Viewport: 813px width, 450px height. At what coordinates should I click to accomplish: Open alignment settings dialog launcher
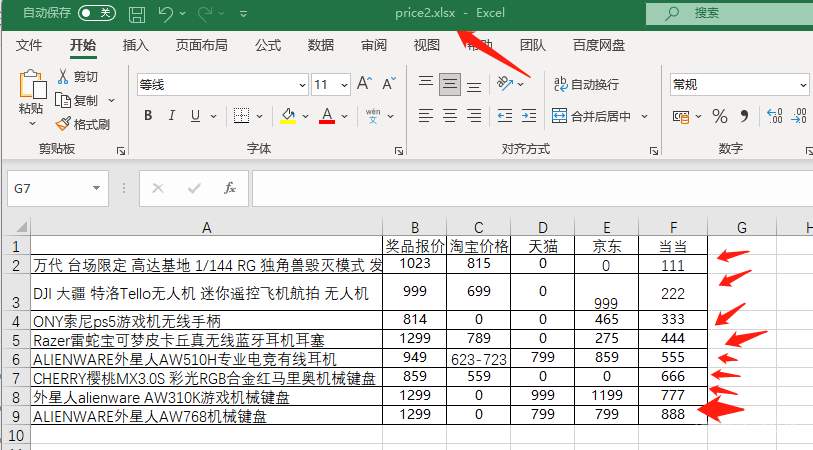tap(653, 151)
